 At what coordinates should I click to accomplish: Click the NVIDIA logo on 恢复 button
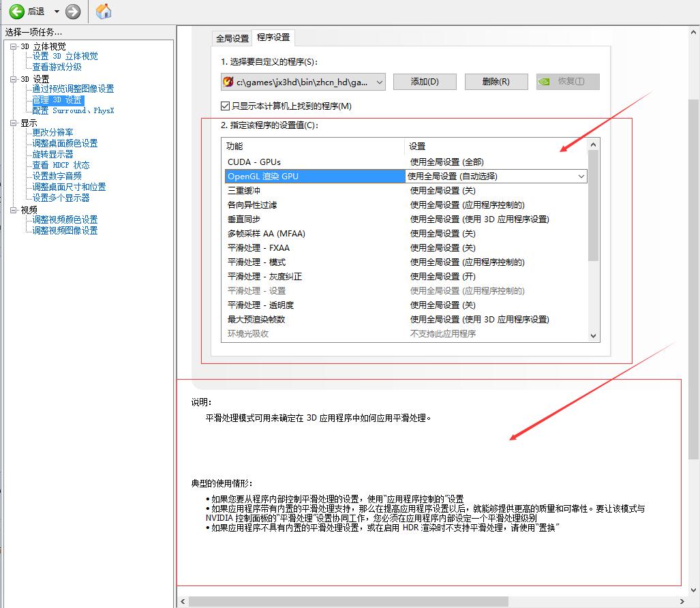click(544, 82)
